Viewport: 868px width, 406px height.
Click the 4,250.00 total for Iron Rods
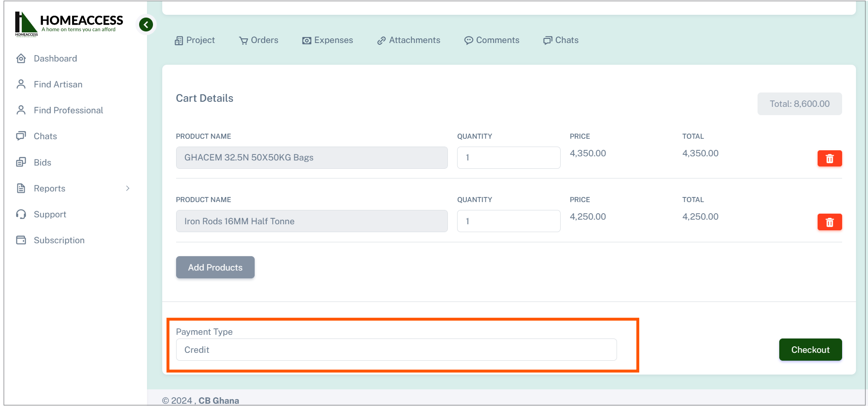pos(700,216)
